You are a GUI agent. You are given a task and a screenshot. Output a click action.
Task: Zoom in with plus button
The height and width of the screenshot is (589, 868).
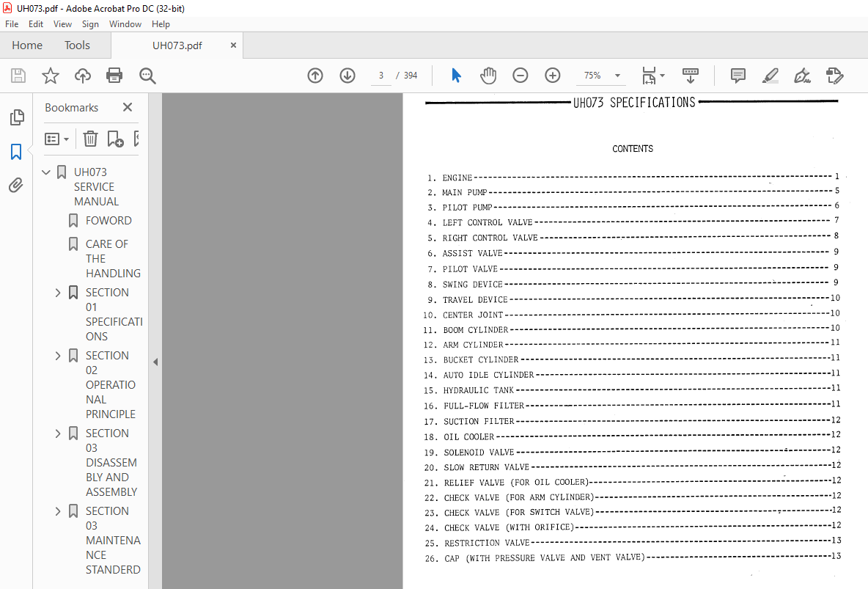click(553, 76)
